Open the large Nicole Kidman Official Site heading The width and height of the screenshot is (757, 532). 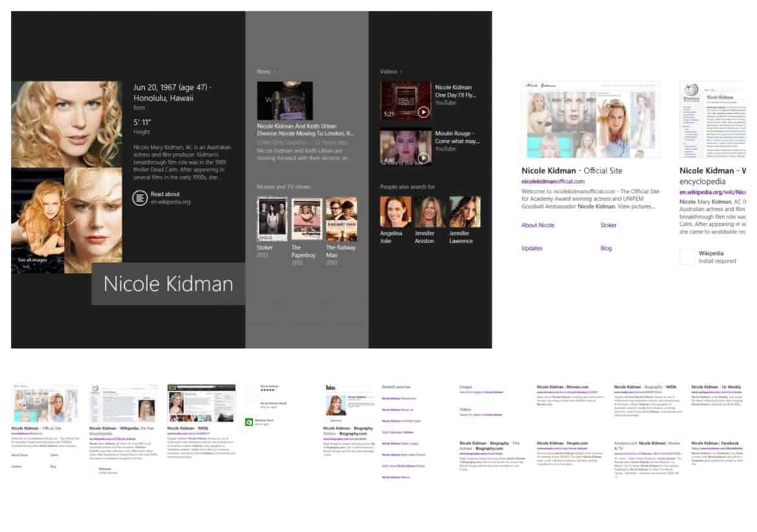coord(571,171)
